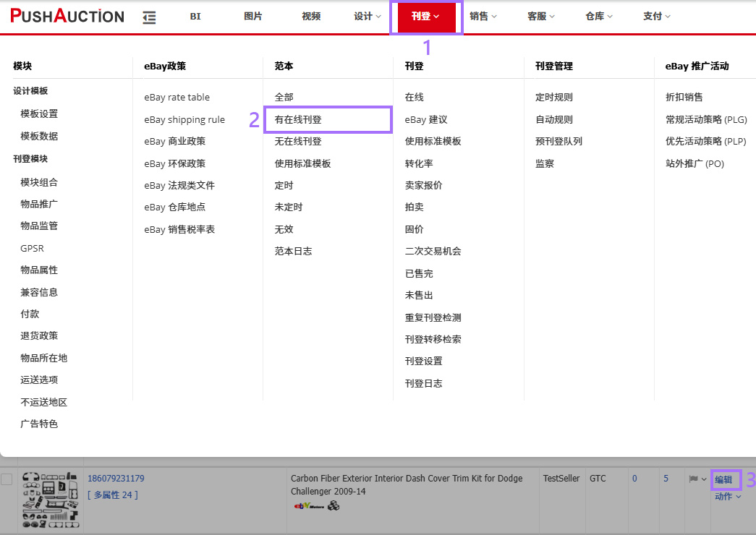Choose 定时规则 under 刊登管理
Viewport: 756px width, 535px height.
click(x=554, y=97)
